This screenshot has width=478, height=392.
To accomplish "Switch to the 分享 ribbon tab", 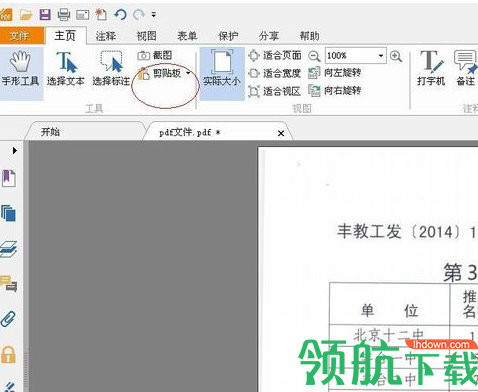I will point(269,36).
